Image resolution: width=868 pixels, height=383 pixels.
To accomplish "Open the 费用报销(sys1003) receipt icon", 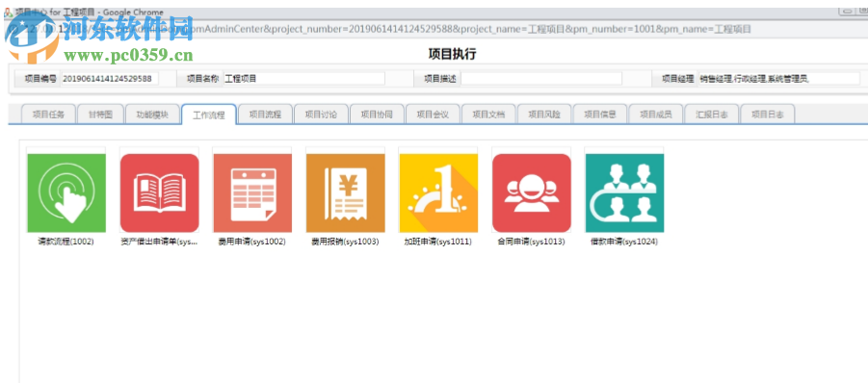I will [346, 192].
